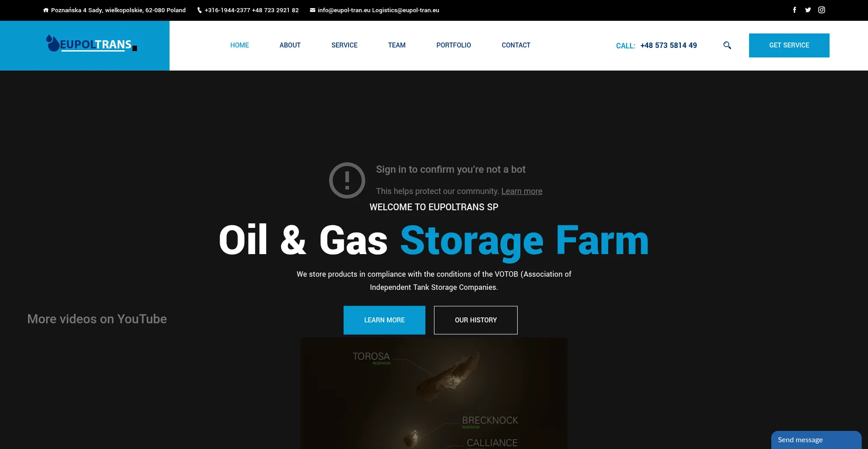Click the home address icon in top bar

(46, 10)
